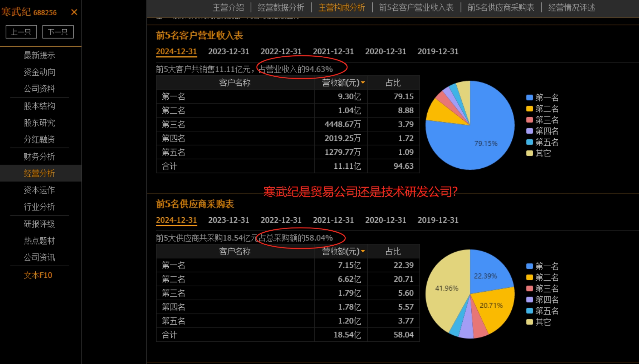
Task: Jump to 前5名客户营业收入表 top tab
Action: pos(416,8)
